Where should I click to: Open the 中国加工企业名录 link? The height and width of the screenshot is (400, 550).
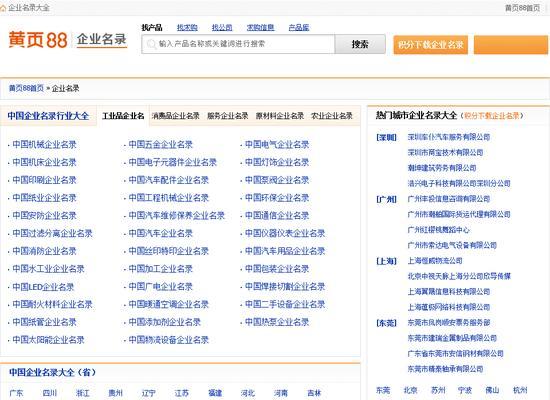[161, 269]
